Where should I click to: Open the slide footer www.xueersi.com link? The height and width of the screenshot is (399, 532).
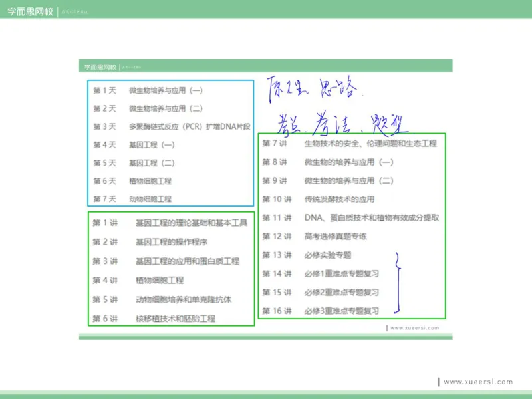(x=414, y=328)
